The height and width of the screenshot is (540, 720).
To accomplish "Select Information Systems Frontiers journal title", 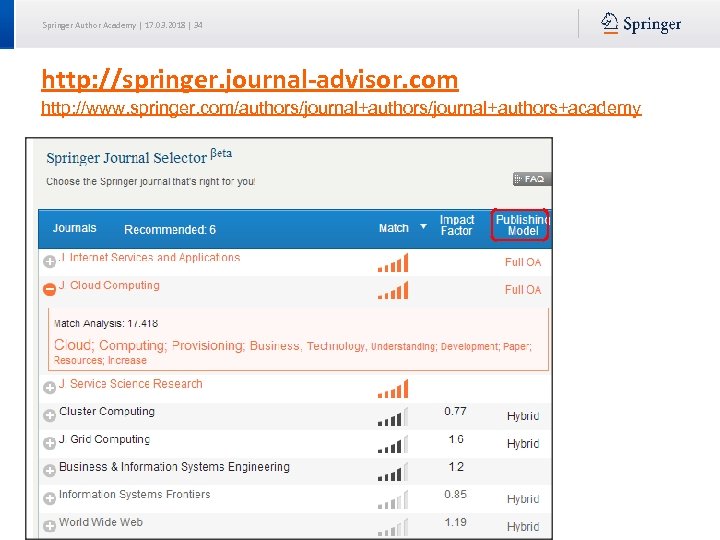I will (135, 495).
